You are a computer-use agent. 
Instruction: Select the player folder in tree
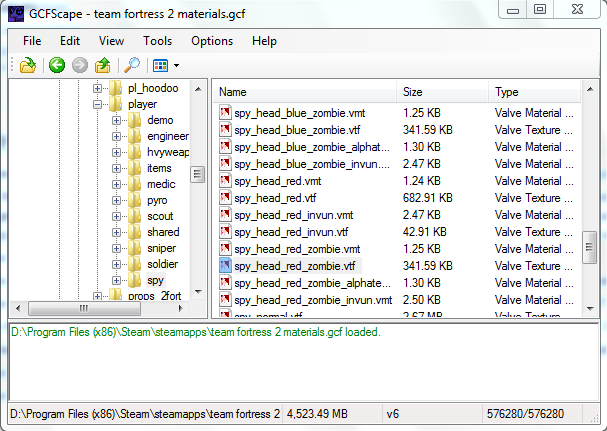point(142,104)
